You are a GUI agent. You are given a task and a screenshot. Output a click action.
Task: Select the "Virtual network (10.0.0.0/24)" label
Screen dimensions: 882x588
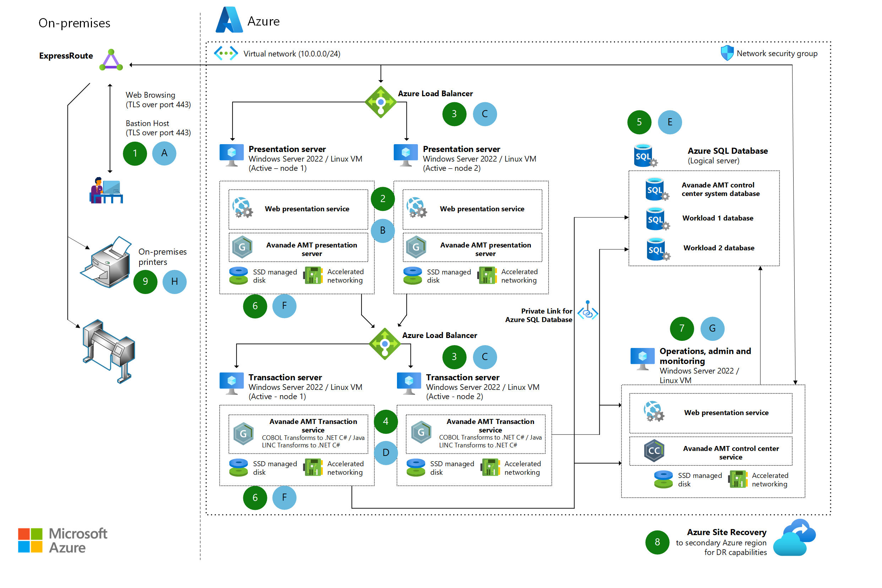292,54
